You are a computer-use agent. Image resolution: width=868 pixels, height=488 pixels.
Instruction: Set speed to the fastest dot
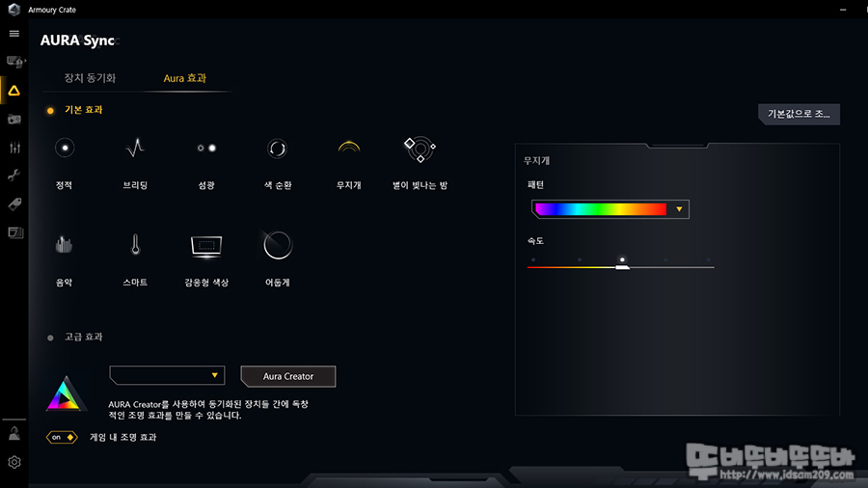coord(708,259)
